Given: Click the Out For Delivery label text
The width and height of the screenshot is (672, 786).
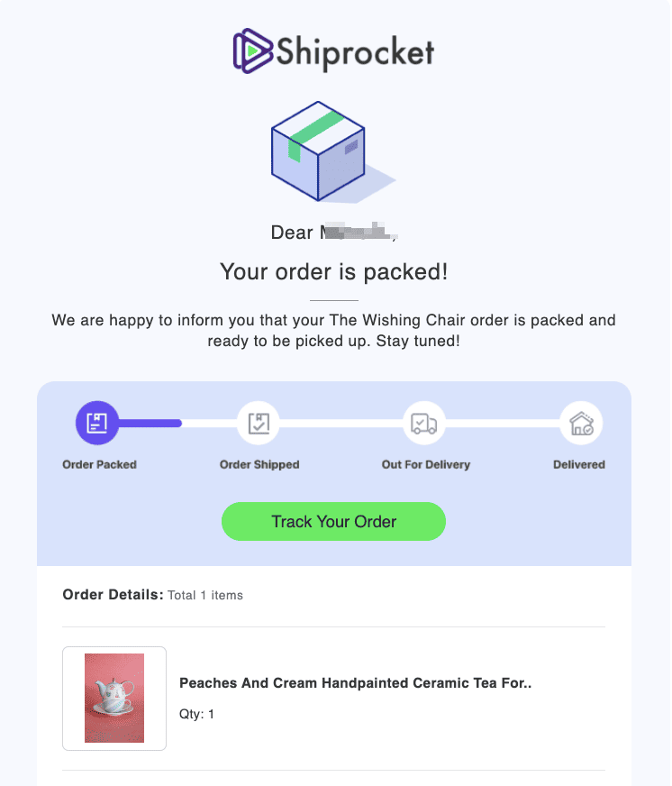Looking at the screenshot, I should coord(424,464).
